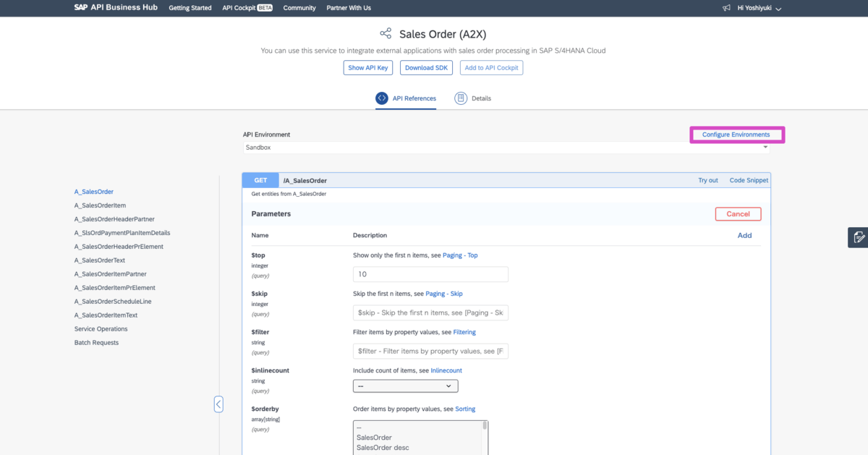The image size is (868, 455).
Task: Select A_SalesOrderText in the sidebar
Action: (100, 260)
